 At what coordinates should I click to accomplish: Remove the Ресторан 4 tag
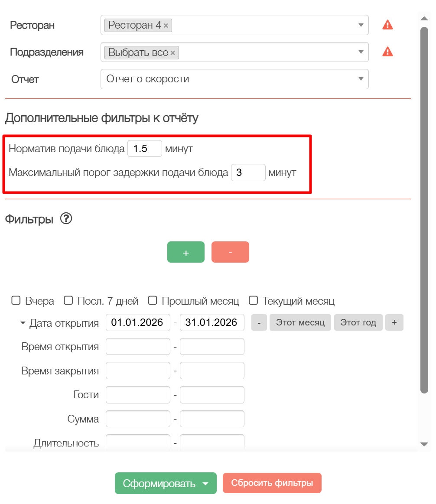(166, 26)
